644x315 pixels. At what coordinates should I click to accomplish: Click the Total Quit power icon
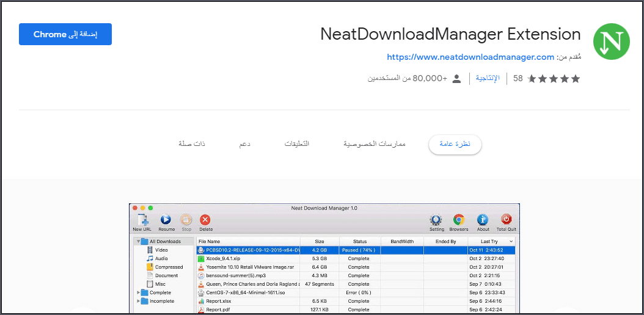tap(506, 219)
